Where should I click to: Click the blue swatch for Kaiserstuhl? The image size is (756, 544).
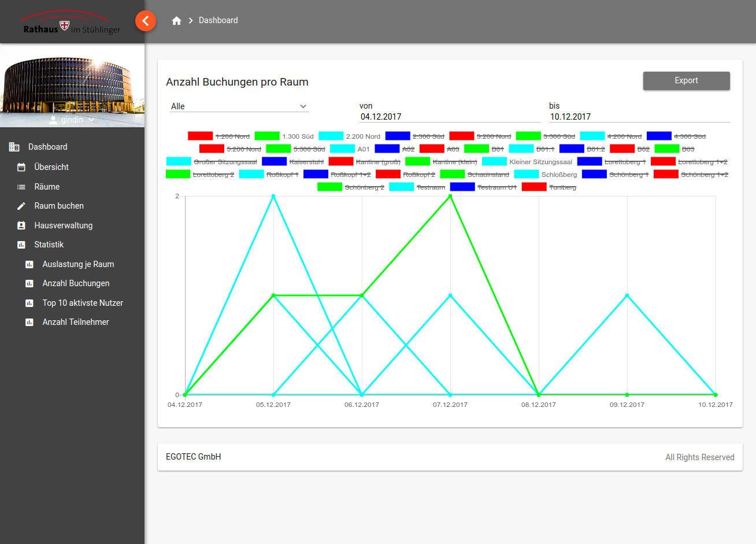[274, 161]
